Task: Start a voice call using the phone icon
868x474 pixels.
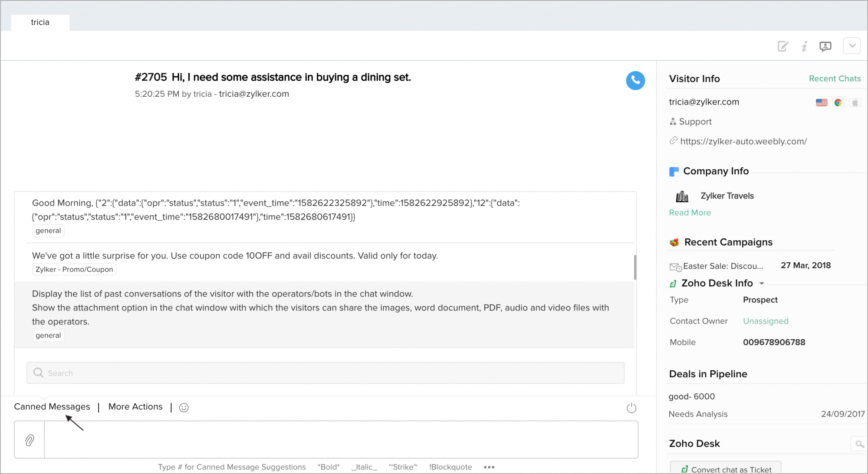Action: [x=635, y=80]
